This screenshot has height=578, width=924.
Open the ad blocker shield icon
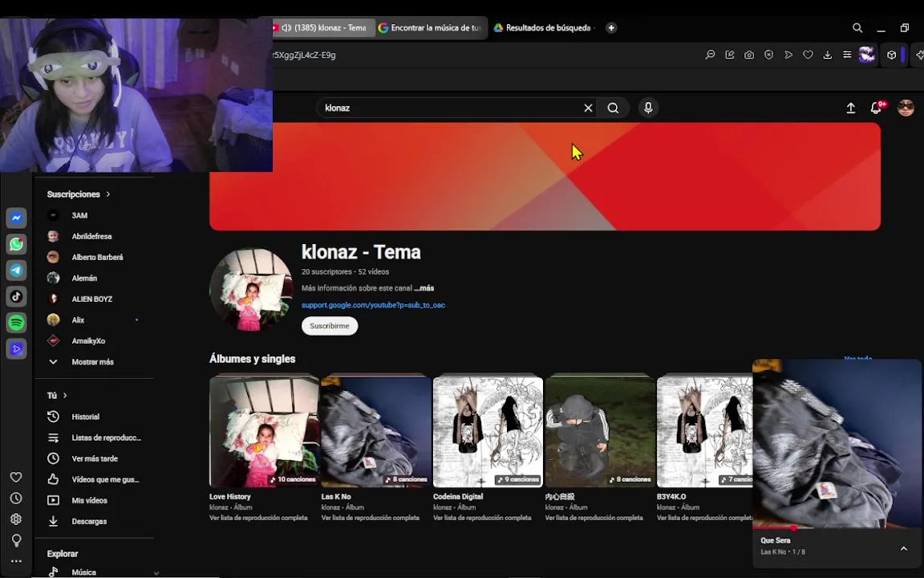[x=768, y=55]
